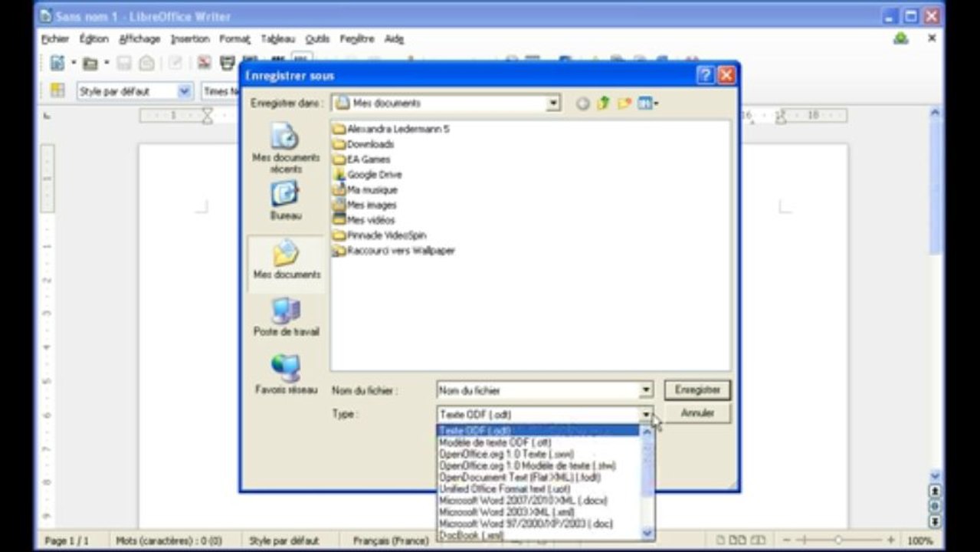Viewport: 980px width, 552px height.
Task: Select the Google Drive folder
Action: [367, 175]
